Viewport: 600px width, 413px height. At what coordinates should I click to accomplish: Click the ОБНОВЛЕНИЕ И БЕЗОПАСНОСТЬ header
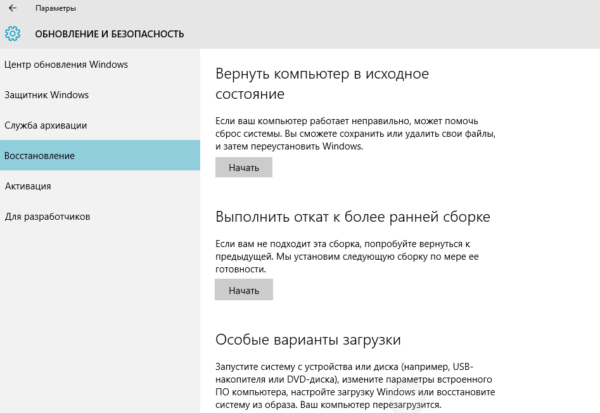(x=109, y=34)
